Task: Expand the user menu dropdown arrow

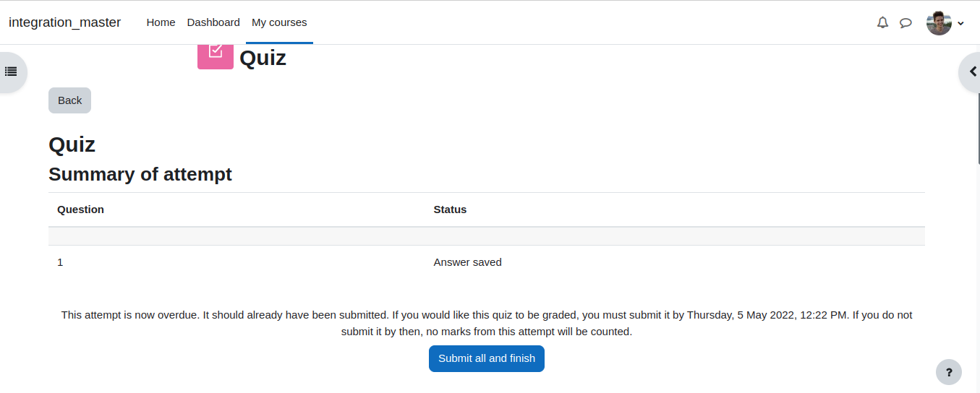Action: coord(960,23)
